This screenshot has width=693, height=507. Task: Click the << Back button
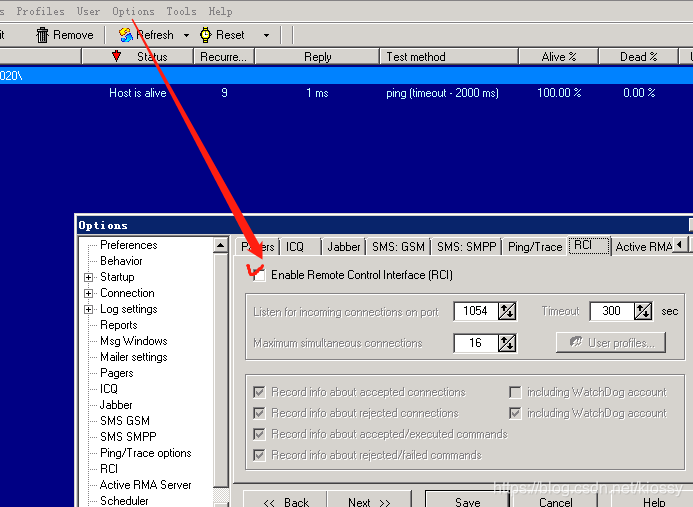point(285,499)
